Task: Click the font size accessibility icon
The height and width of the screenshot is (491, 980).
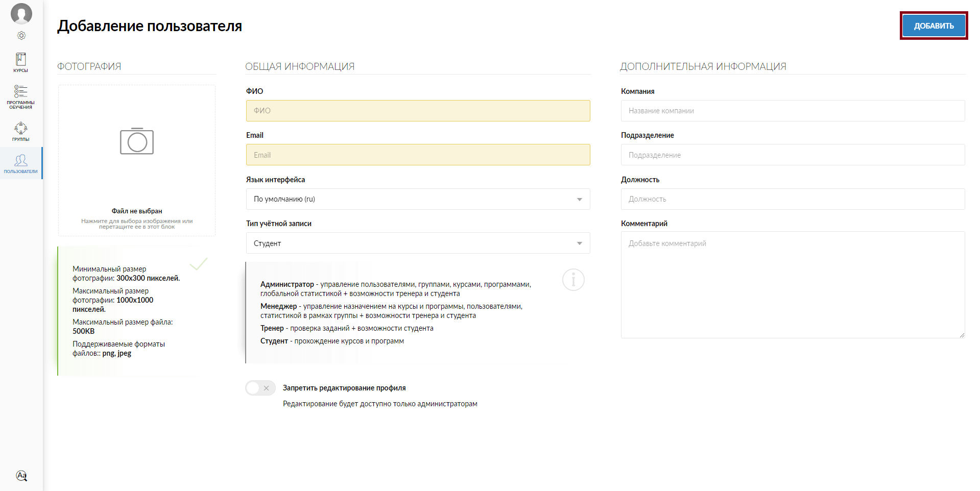Action: [21, 476]
